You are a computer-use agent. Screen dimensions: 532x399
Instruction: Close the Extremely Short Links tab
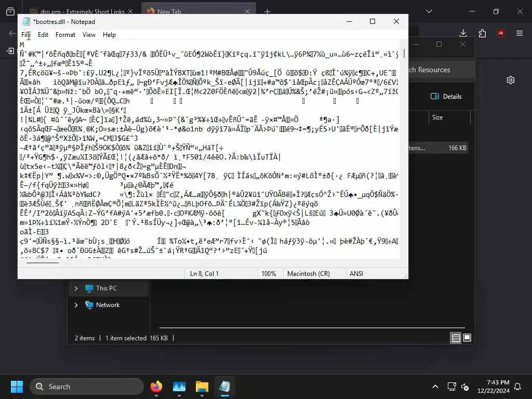tap(130, 11)
